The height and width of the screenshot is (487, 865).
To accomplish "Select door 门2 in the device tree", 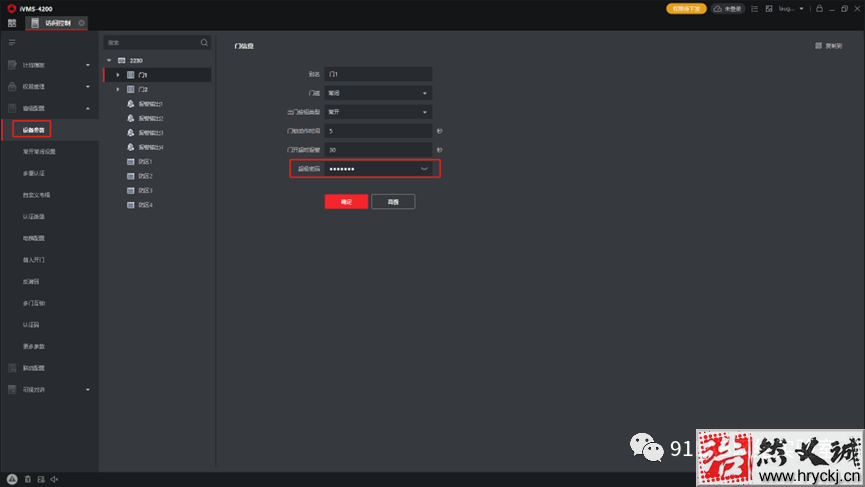I will tap(143, 89).
